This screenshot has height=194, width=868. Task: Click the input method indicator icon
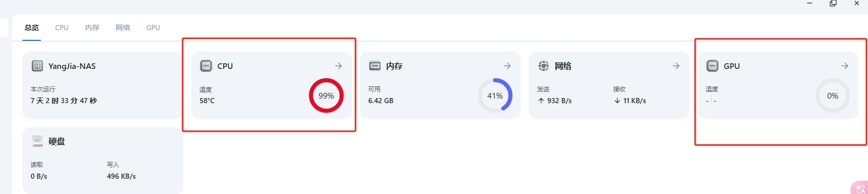[x=860, y=188]
